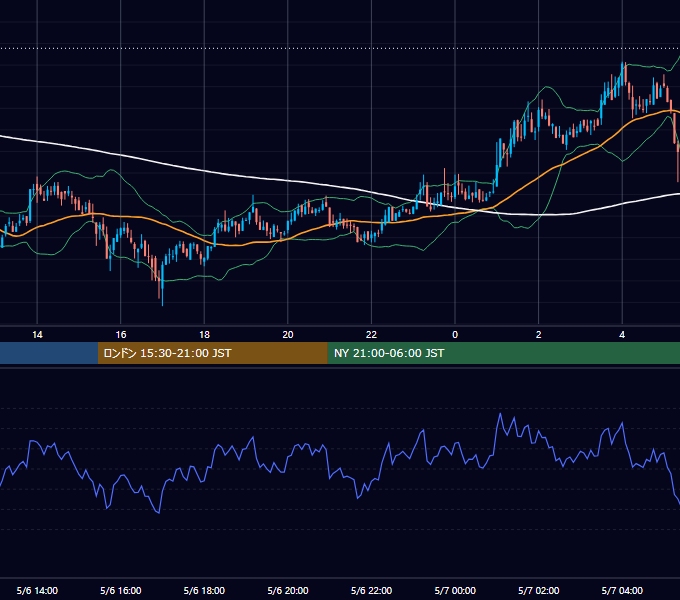The width and height of the screenshot is (680, 600).
Task: Click the highest candlestick peak at 4:00
Action: pyautogui.click(x=623, y=65)
